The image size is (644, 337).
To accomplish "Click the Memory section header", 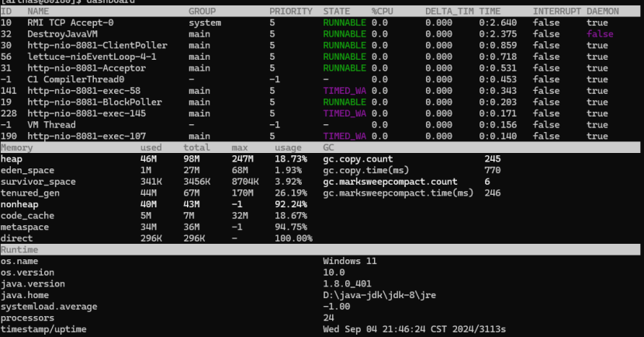I will point(16,148).
